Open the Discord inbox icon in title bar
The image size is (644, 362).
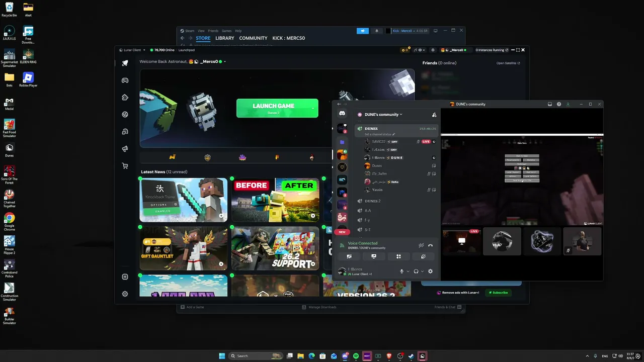(550, 104)
